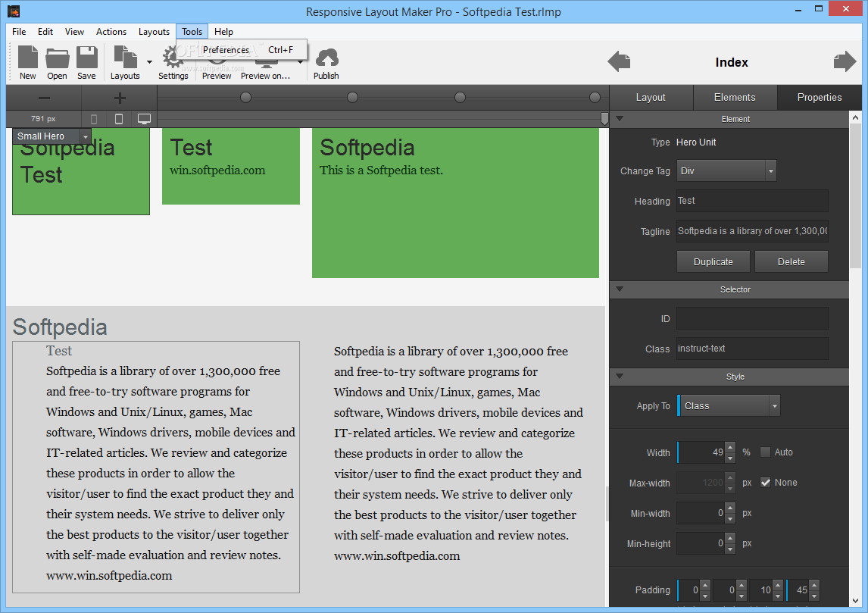This screenshot has width=868, height=613.
Task: Increase Min-height with up stepper
Action: [730, 538]
